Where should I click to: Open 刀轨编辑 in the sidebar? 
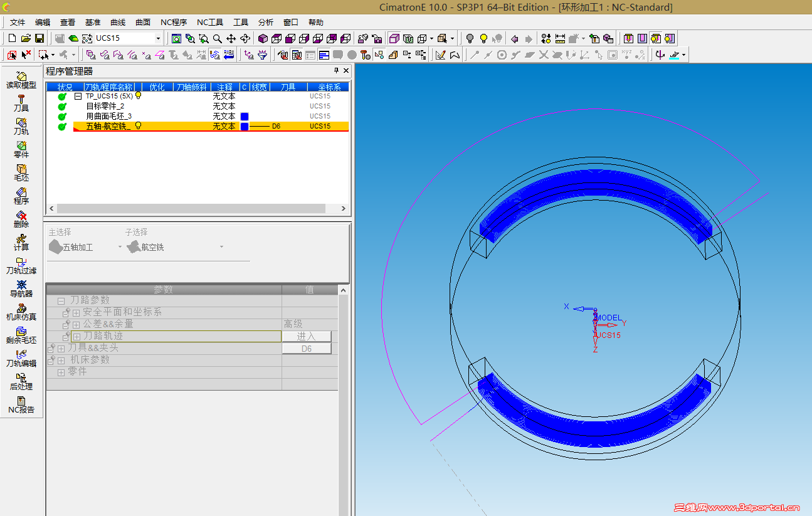pyautogui.click(x=21, y=358)
